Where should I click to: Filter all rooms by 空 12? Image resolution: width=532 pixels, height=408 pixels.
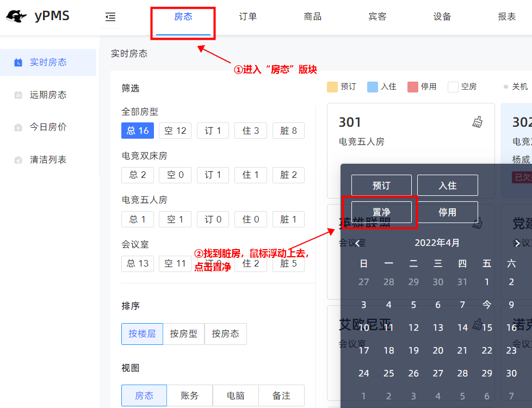(175, 131)
